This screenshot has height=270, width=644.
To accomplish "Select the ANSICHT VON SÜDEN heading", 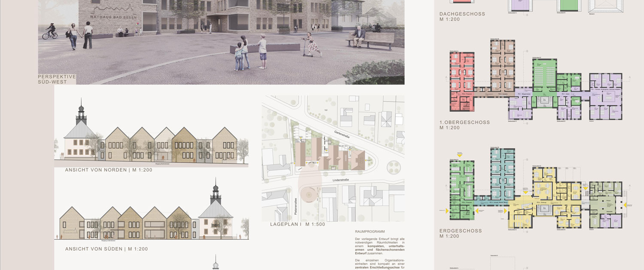I will click(x=106, y=249).
